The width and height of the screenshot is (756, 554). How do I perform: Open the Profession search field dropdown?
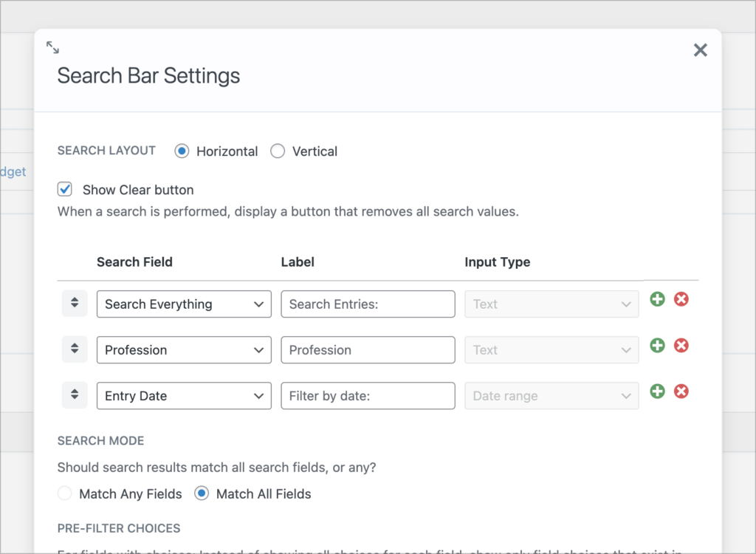[x=184, y=350]
